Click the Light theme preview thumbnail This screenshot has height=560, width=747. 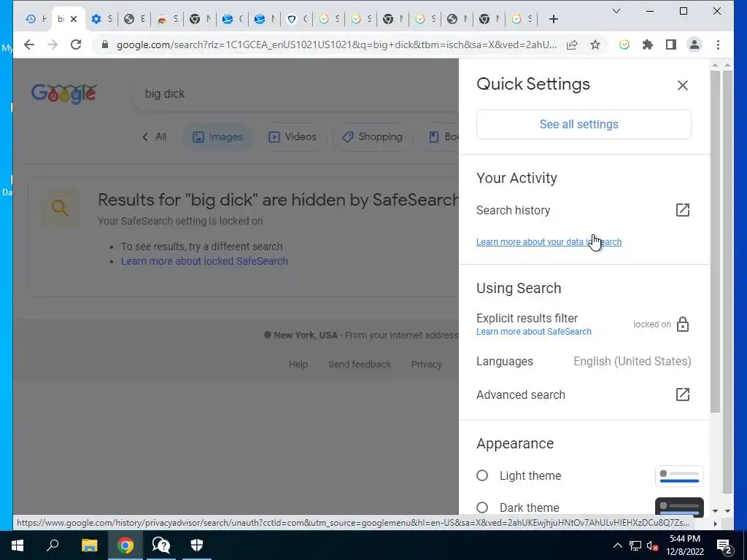point(679,476)
